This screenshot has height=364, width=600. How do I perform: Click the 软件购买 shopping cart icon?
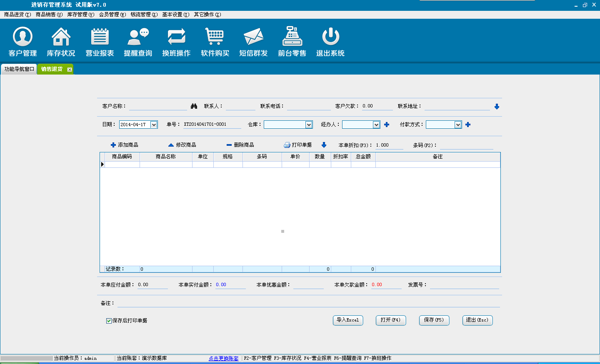(x=215, y=37)
